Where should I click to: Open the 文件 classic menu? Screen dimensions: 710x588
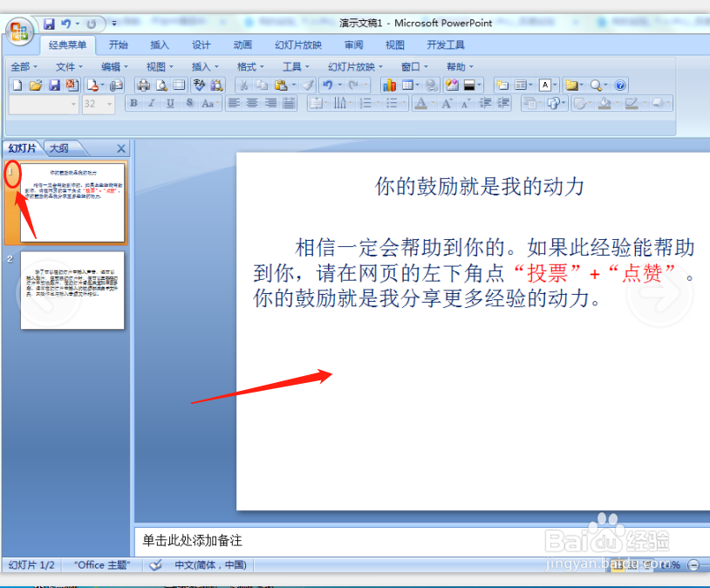coord(69,67)
